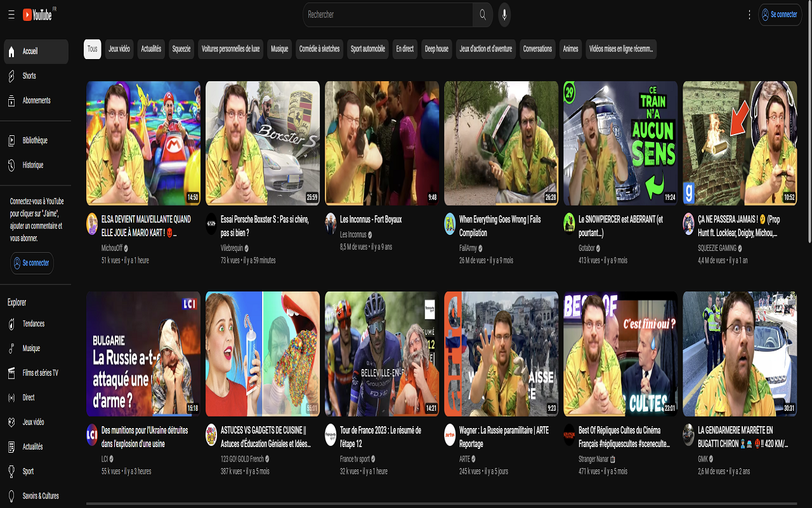Open the Abonnements section

[x=36, y=100]
